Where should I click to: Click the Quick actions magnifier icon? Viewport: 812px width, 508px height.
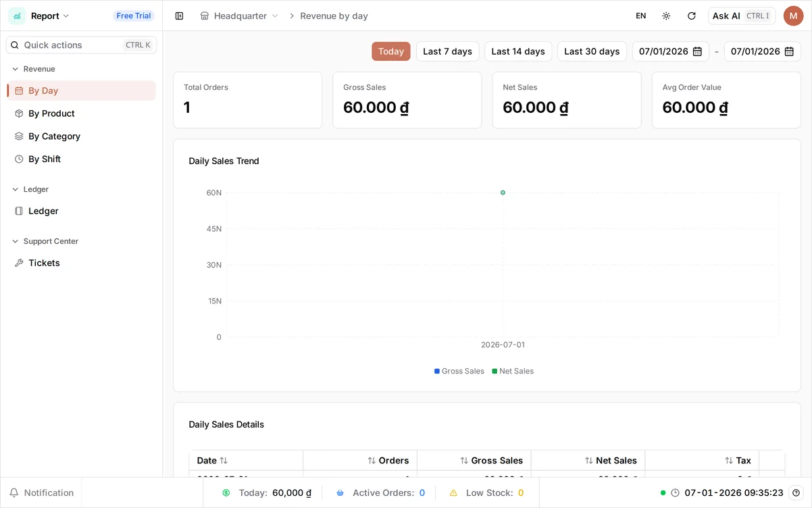click(15, 45)
